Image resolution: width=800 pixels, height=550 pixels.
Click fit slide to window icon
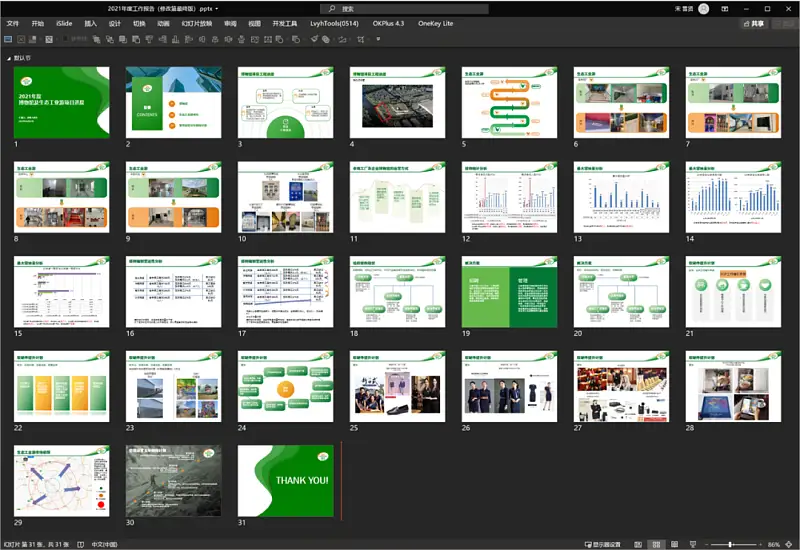pyautogui.click(x=789, y=544)
